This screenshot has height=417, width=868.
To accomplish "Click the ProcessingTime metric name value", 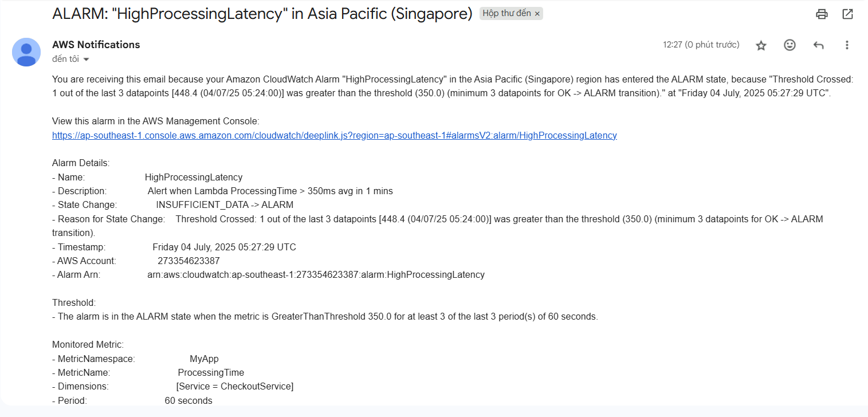I will click(x=211, y=373).
